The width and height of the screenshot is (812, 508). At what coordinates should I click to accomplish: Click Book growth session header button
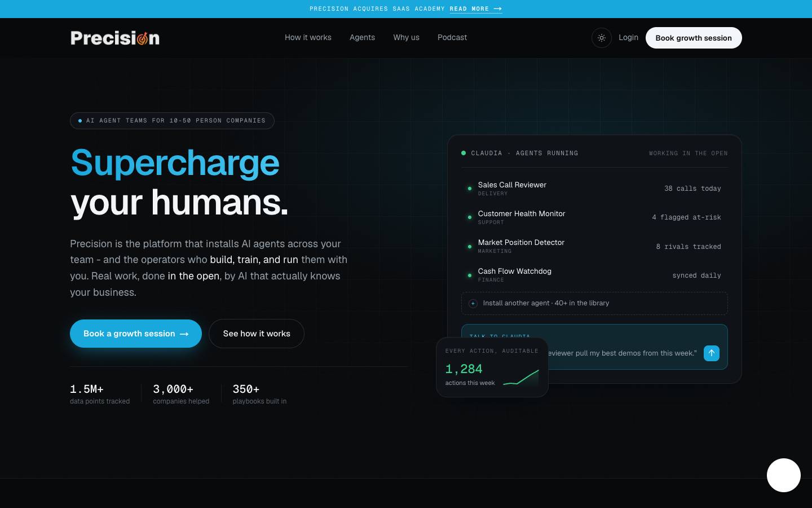694,38
